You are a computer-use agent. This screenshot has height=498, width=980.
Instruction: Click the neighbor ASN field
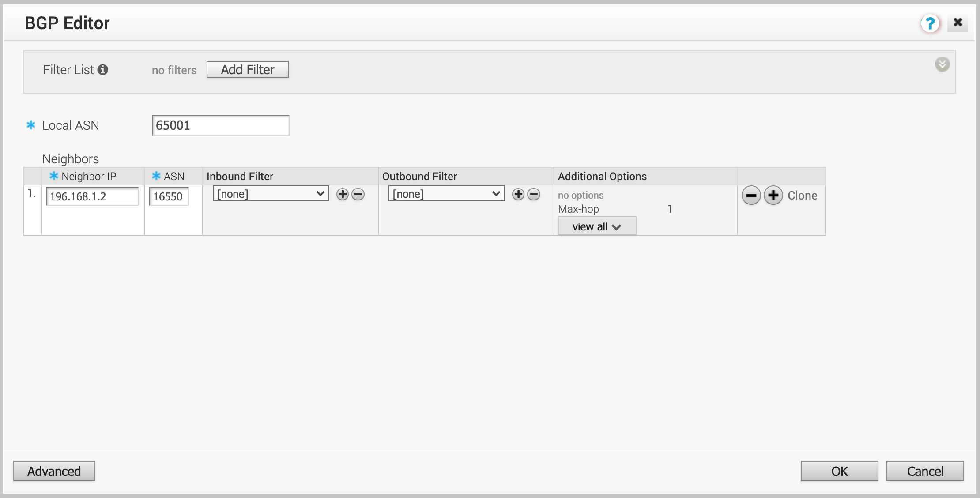tap(169, 196)
